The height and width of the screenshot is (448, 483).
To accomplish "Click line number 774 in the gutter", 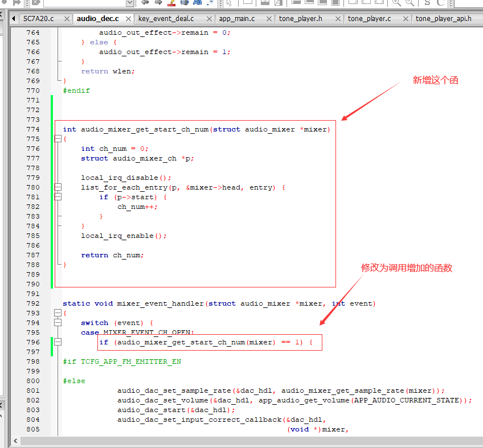I will (x=33, y=129).
